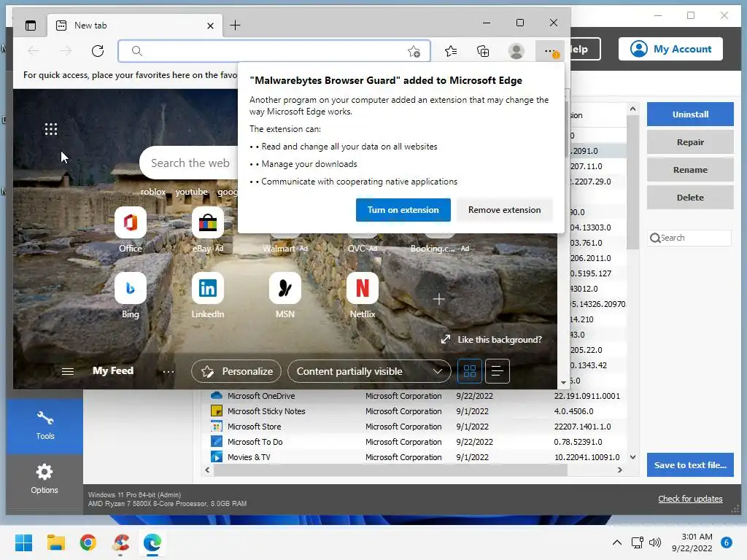This screenshot has width=747, height=560.
Task: Add this page to favorites star
Action: 414,51
